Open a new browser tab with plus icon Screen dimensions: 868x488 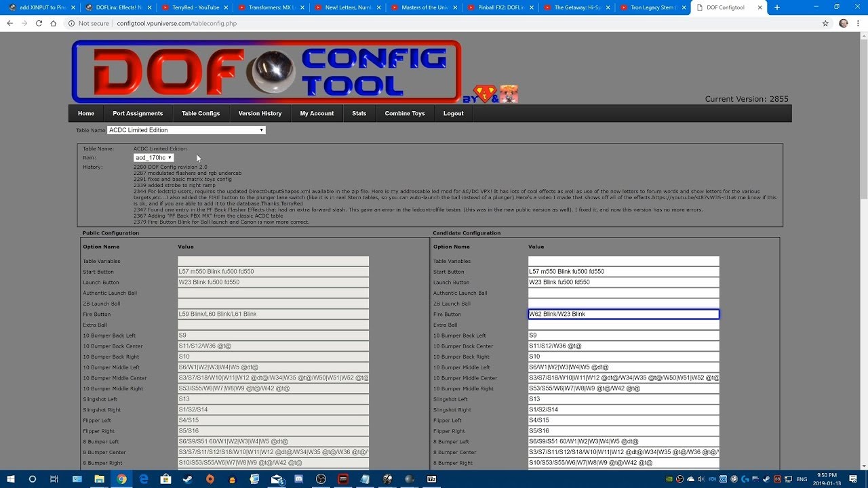[777, 7]
